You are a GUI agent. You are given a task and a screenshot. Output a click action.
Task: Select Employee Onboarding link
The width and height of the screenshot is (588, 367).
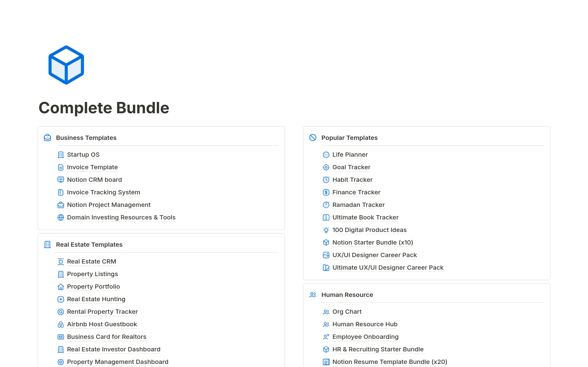[x=365, y=337]
